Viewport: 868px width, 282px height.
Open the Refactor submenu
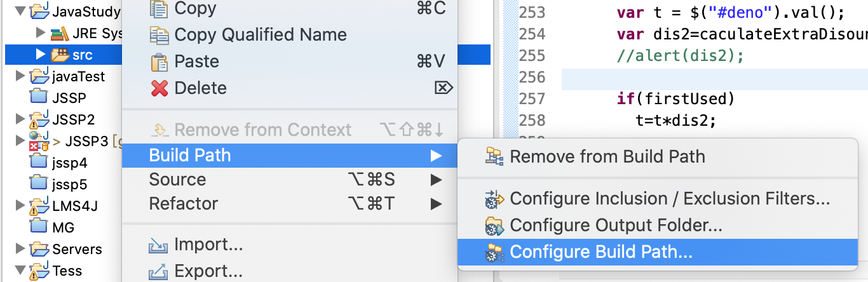pos(184,204)
